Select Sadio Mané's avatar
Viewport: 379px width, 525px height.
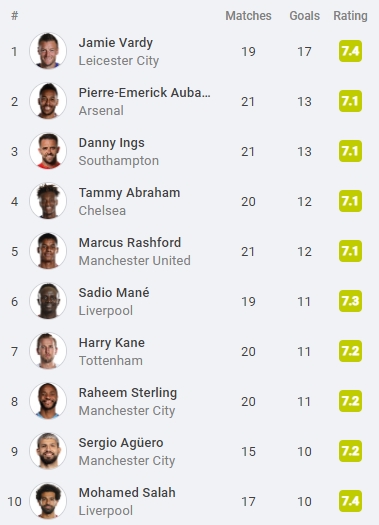[48, 301]
